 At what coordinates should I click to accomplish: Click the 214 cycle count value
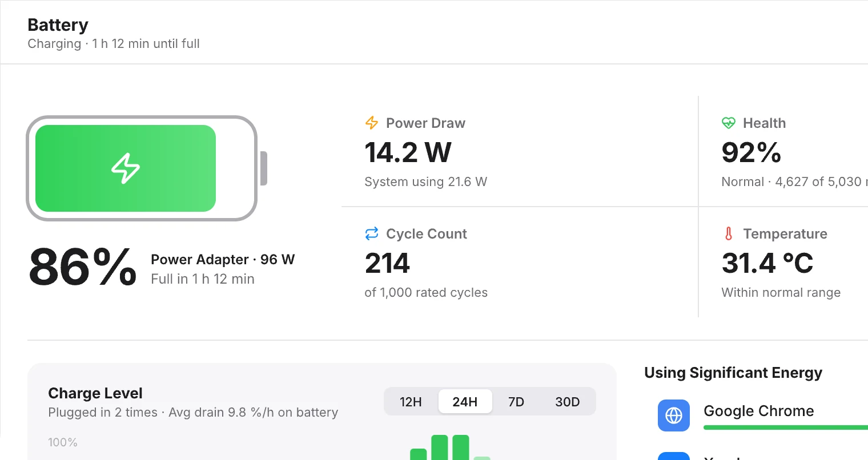(387, 263)
